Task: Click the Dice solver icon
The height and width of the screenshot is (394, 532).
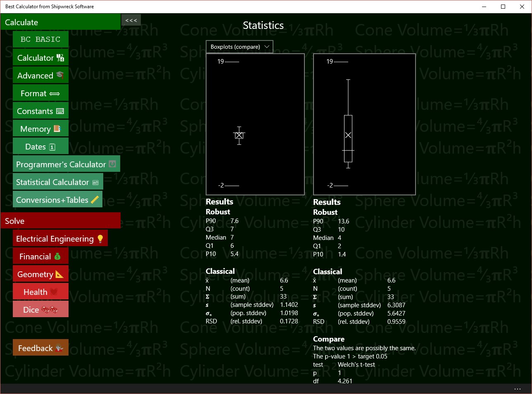Action: (x=40, y=309)
